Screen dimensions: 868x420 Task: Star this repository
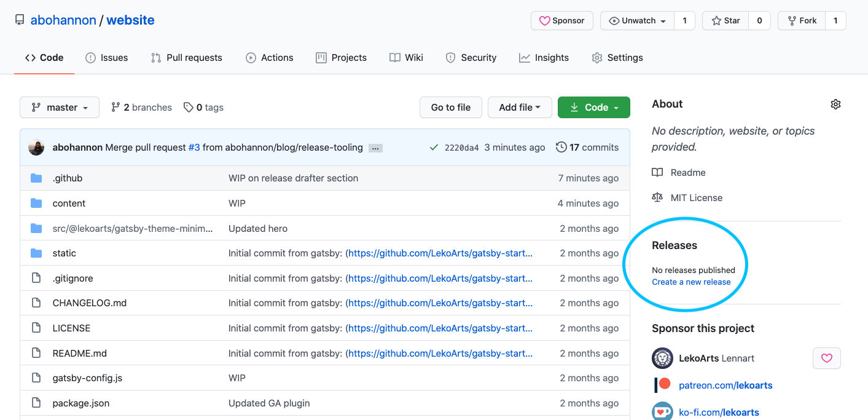[725, 20]
